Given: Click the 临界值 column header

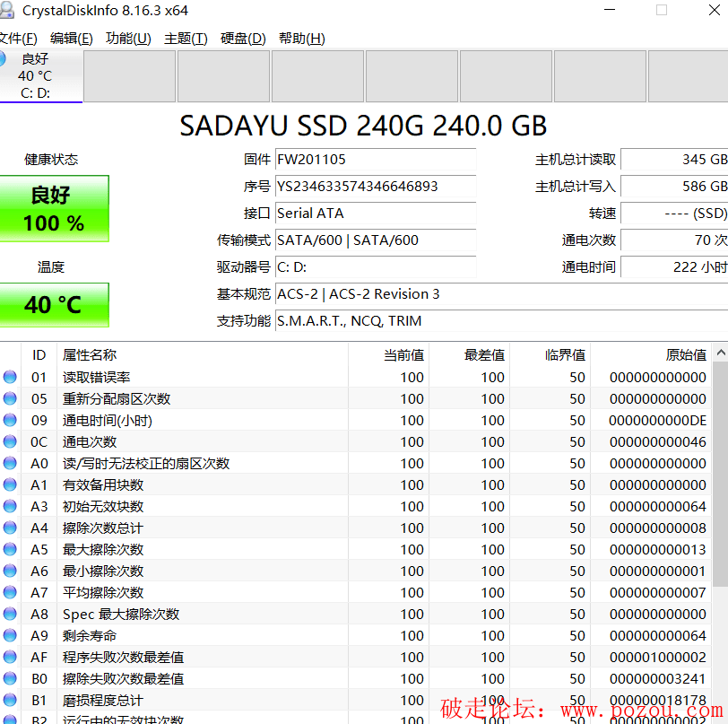Looking at the screenshot, I should [x=550, y=355].
